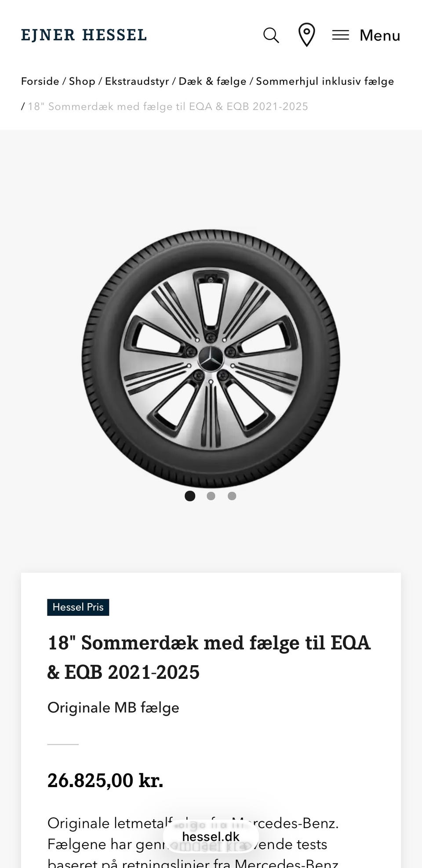The height and width of the screenshot is (868, 422).
Task: Select the first carousel dot
Action: (190, 496)
